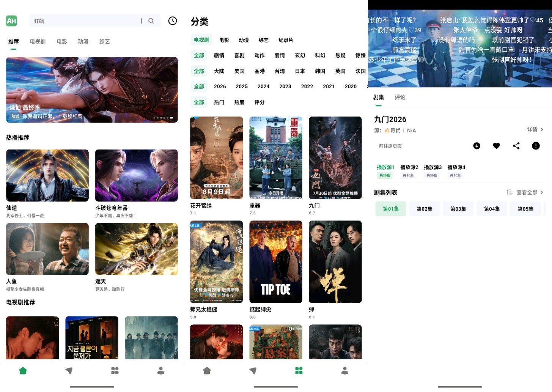The width and height of the screenshot is (552, 392).
Task: Play episode 第03集
Action: pyautogui.click(x=458, y=209)
